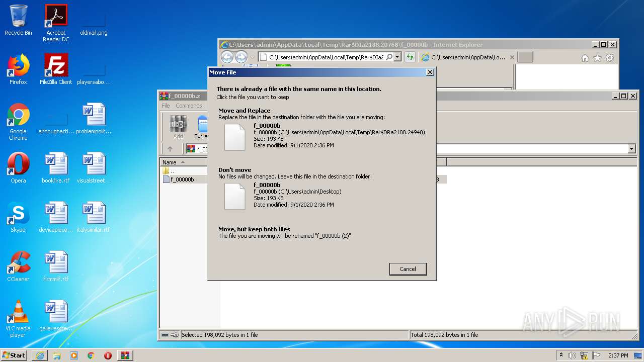Open the Start menu
The height and width of the screenshot is (362, 644).
14,355
